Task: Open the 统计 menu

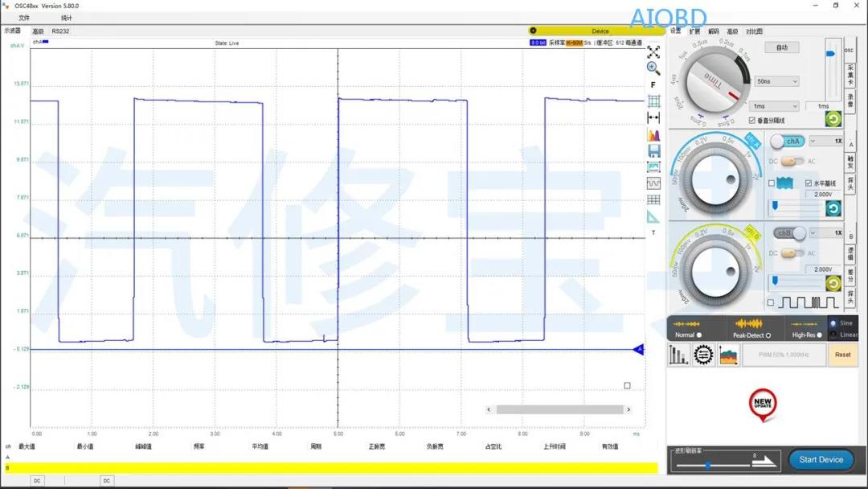Action: click(x=67, y=18)
